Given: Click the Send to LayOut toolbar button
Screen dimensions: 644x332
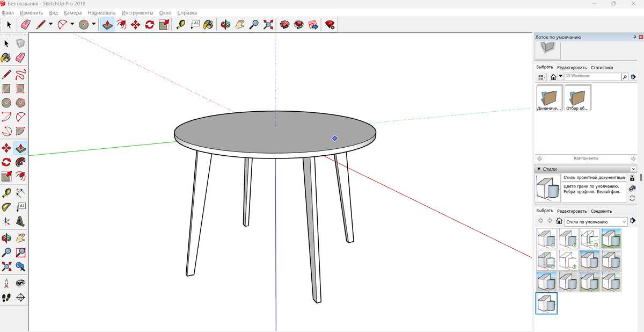Looking at the screenshot, I should [313, 24].
